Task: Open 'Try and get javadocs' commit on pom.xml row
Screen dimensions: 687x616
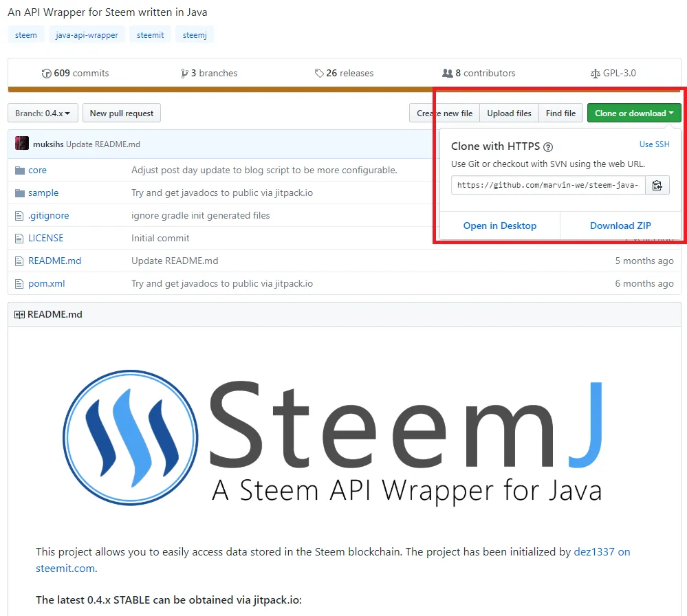Action: (222, 284)
